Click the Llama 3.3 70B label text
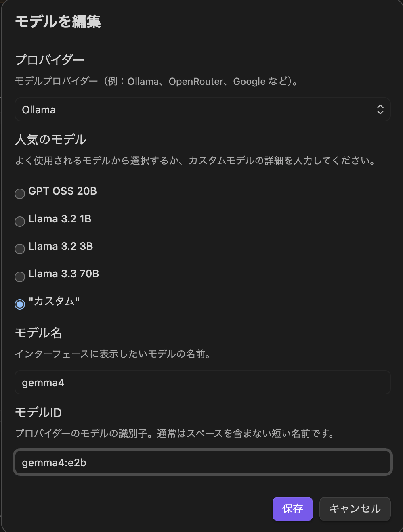The height and width of the screenshot is (532, 403). coord(64,274)
